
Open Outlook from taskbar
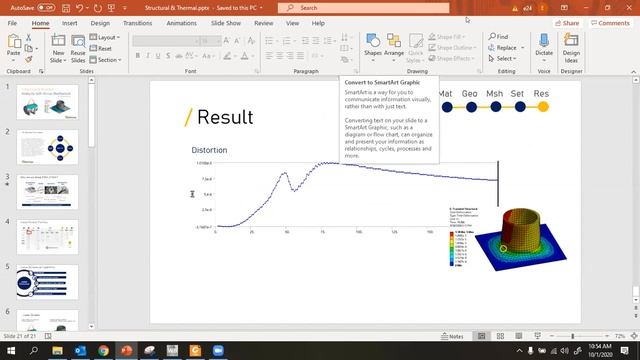coord(80,351)
